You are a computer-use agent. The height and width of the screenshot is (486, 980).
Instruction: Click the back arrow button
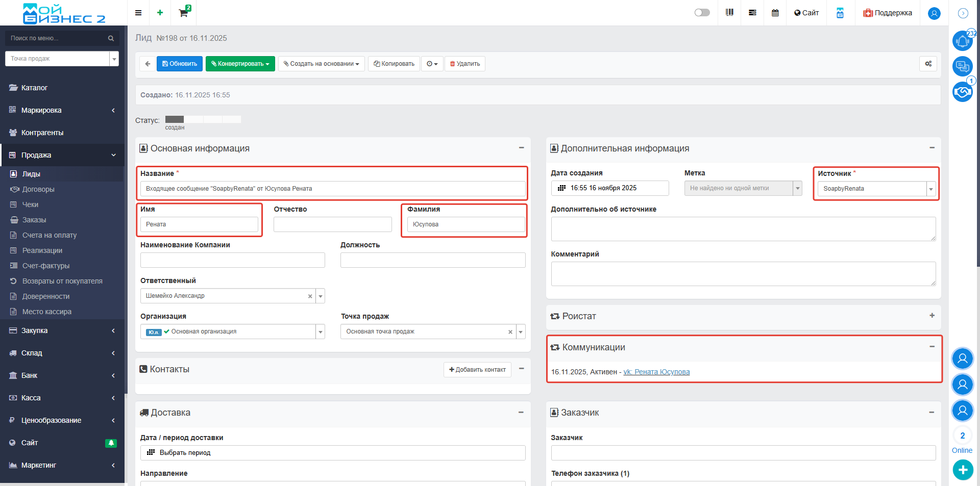click(148, 64)
